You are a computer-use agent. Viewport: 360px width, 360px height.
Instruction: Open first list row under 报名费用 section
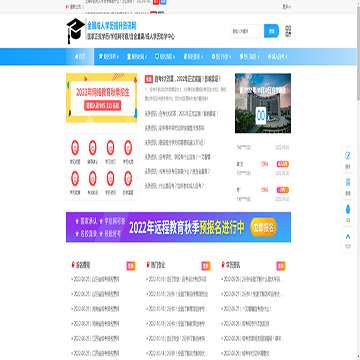tap(95, 279)
